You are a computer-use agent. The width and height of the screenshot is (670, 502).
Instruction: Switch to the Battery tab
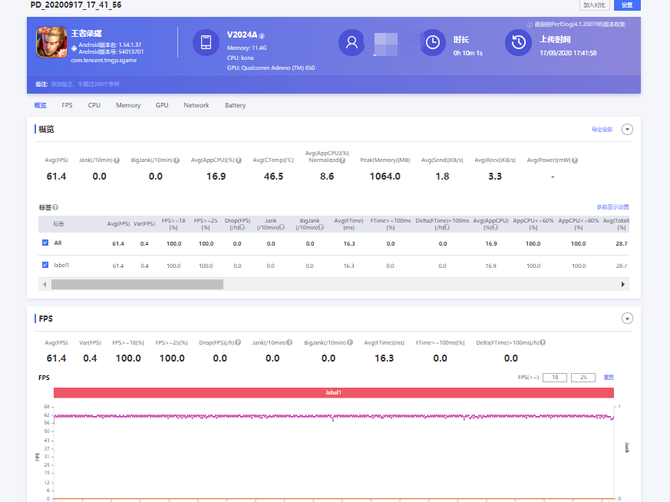235,105
